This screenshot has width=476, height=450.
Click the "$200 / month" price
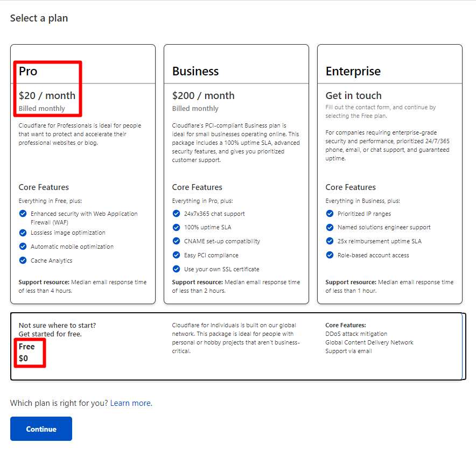[204, 96]
